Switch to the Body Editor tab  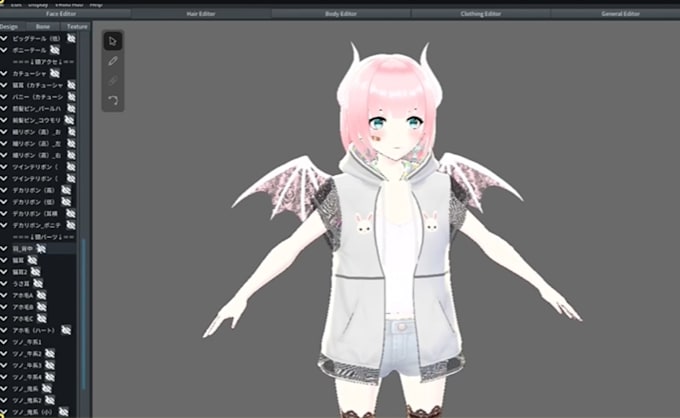[x=341, y=14]
